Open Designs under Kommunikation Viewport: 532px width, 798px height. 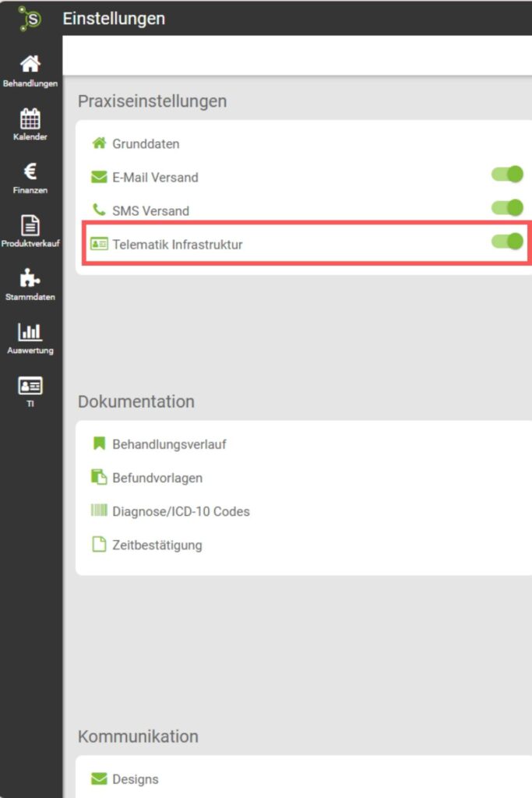click(135, 779)
